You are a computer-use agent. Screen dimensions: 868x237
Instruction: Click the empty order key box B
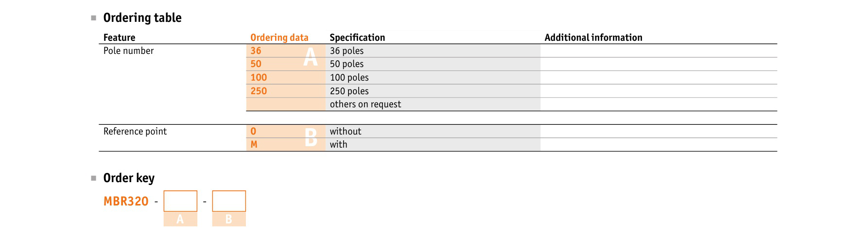pos(229,201)
